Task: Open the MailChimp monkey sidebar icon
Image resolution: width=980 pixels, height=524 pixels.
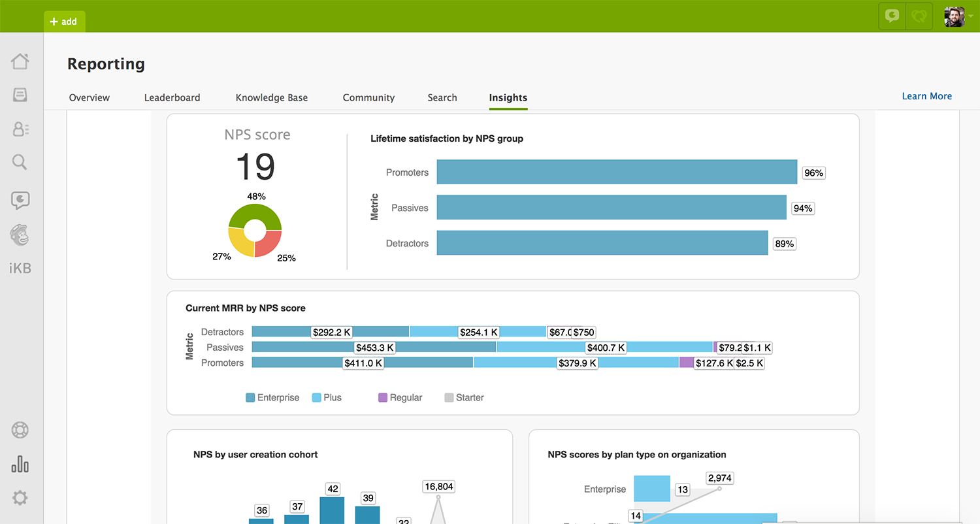Action: pos(20,235)
